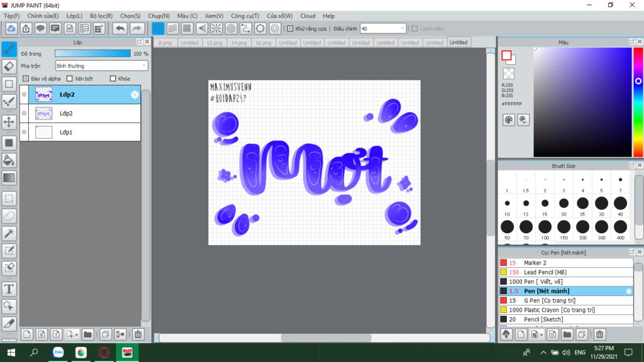Select the Bucket fill tool
Screen dimensions: 644x362
tap(9, 160)
